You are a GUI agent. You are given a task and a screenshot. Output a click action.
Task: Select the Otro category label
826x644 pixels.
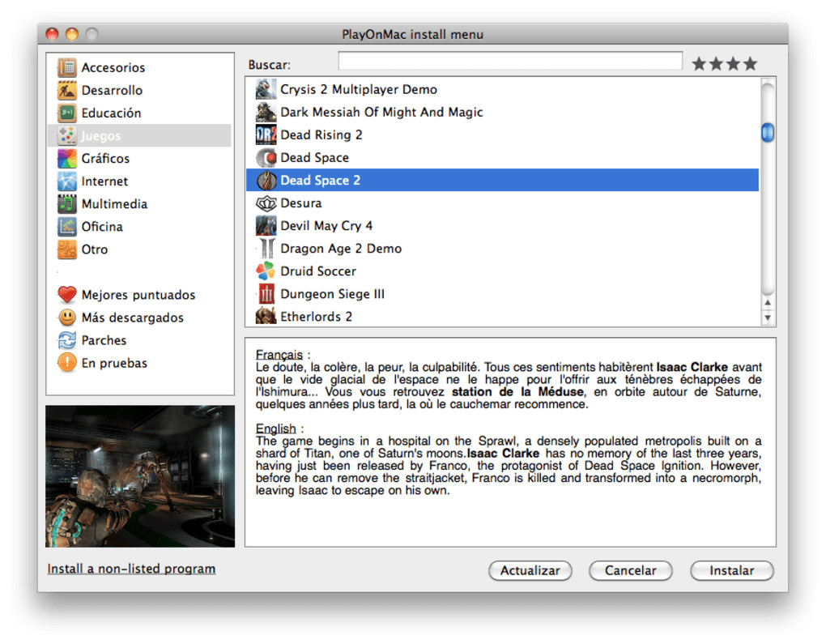(94, 249)
